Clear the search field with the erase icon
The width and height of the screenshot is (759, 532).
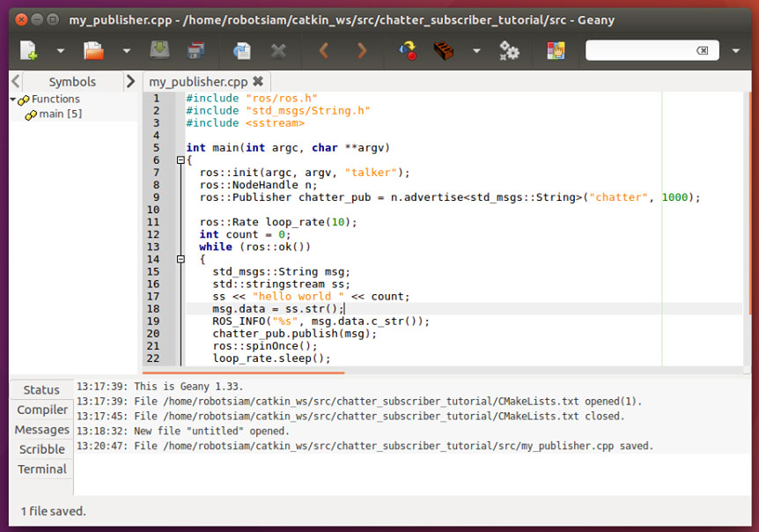702,50
